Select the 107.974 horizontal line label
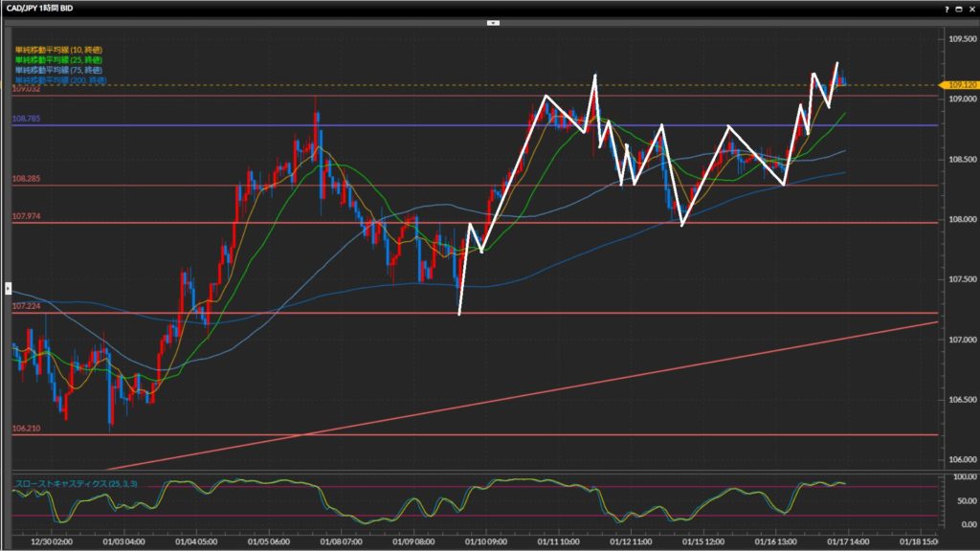 25,216
